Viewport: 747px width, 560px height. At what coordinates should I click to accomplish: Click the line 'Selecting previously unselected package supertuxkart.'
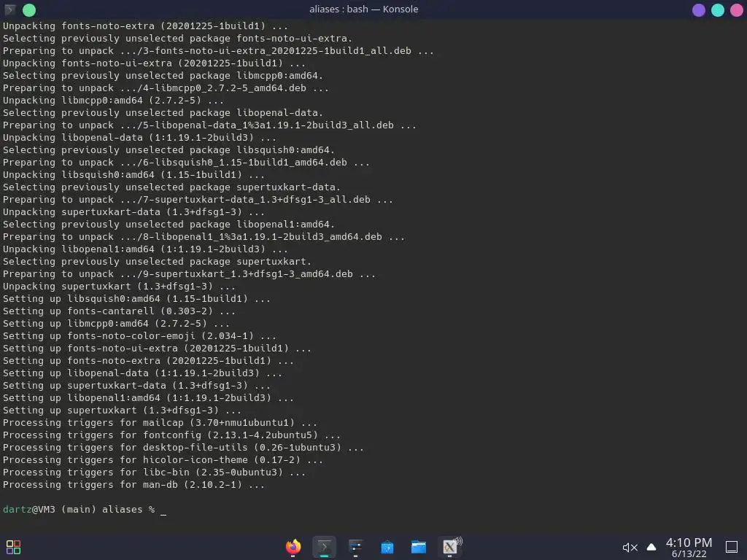point(157,262)
